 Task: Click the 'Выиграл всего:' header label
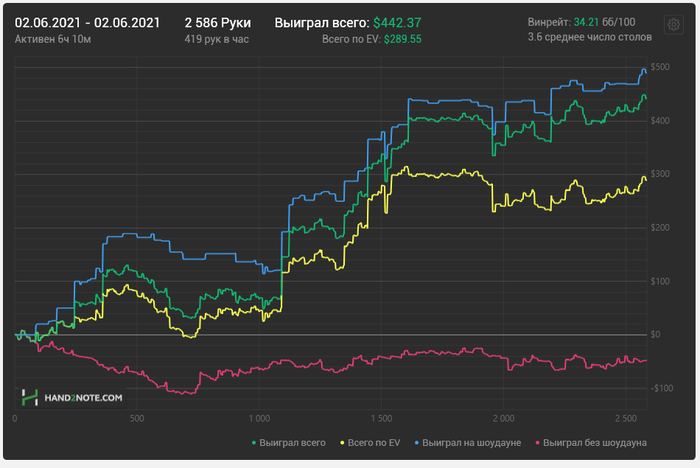tap(322, 23)
